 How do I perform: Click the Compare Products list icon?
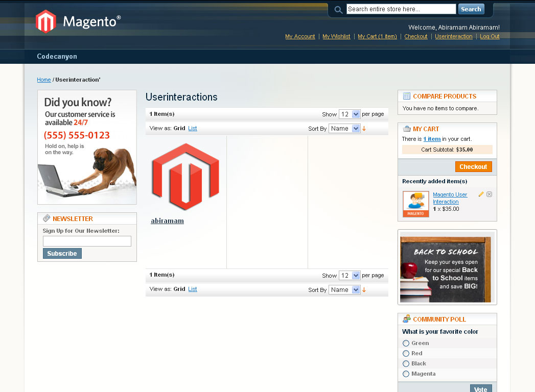coord(407,96)
